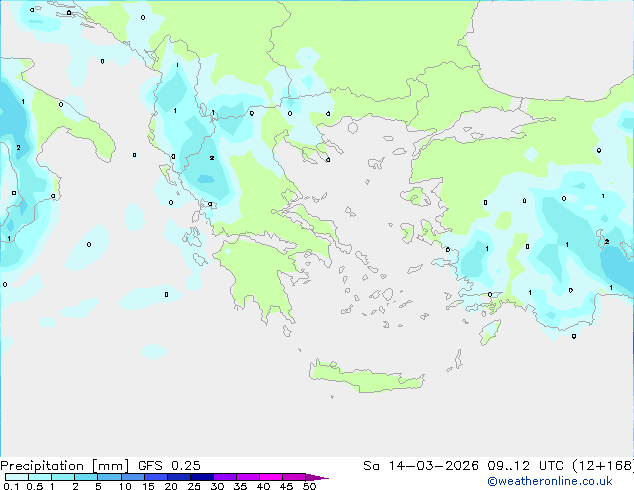
Task: Click the "40" legend scale label
Action: pos(263,486)
